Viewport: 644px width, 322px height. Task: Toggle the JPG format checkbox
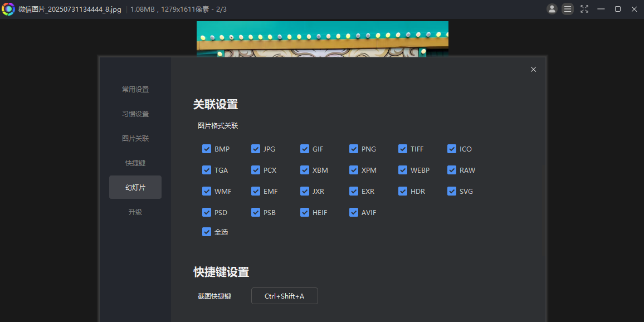[x=256, y=149]
